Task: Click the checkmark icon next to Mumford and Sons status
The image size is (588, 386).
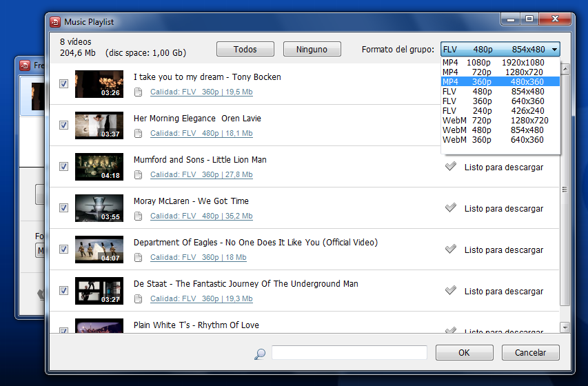Action: (x=450, y=167)
